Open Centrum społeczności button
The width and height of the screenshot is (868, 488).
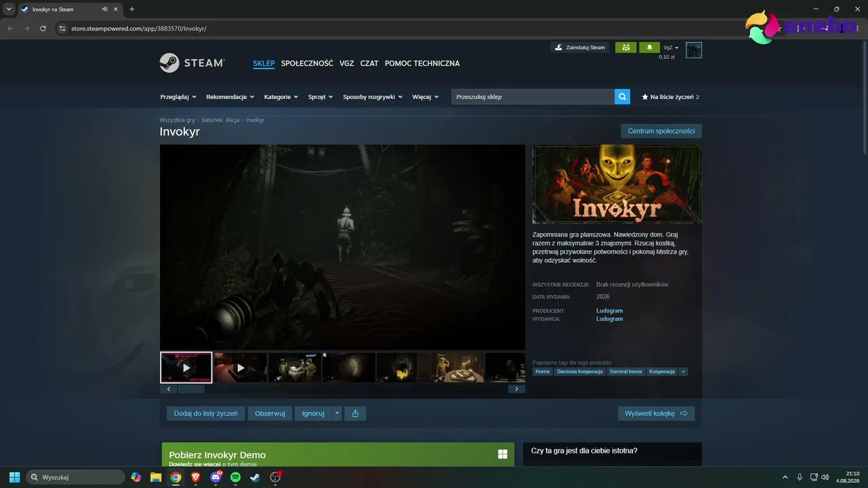tap(661, 131)
